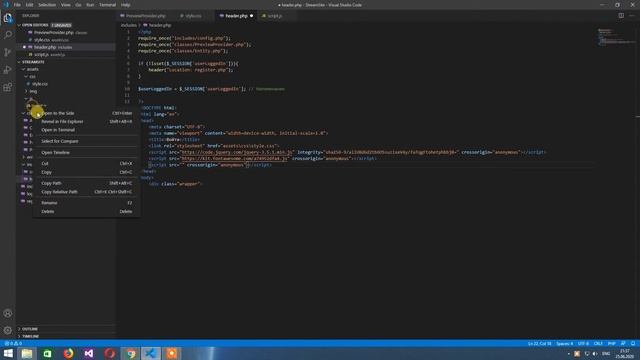Image resolution: width=640 pixels, height=360 pixels.
Task: Click PHP language mode in status bar
Action: click(611, 343)
